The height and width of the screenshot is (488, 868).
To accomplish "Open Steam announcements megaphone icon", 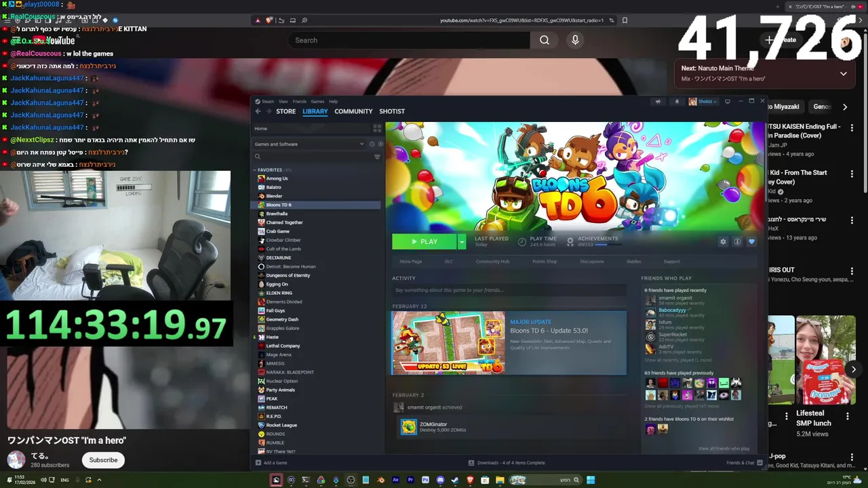I will coord(658,102).
